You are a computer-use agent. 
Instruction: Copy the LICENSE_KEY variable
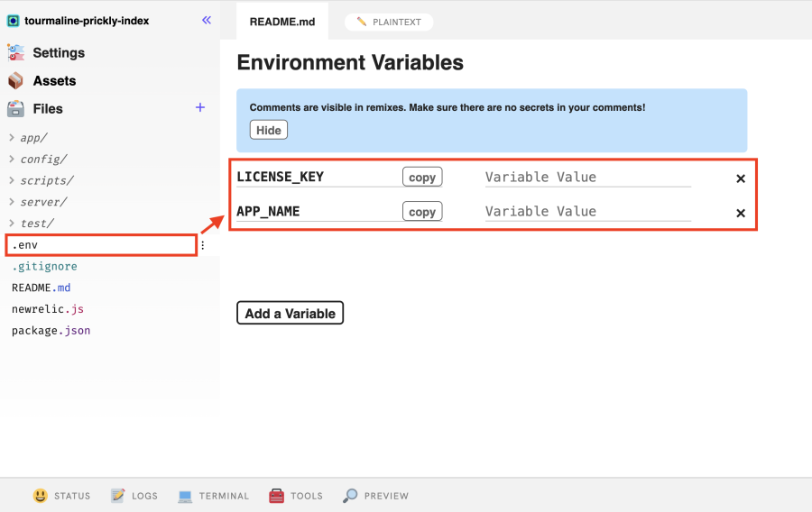pyautogui.click(x=421, y=178)
